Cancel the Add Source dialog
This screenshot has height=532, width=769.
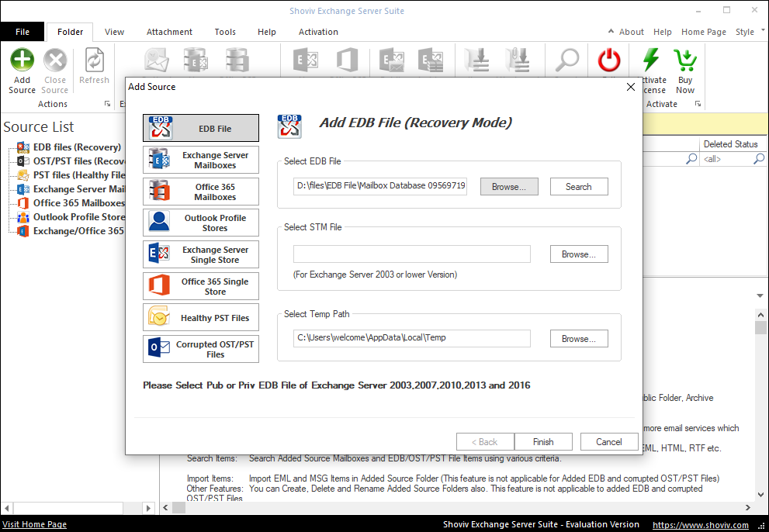pyautogui.click(x=609, y=442)
